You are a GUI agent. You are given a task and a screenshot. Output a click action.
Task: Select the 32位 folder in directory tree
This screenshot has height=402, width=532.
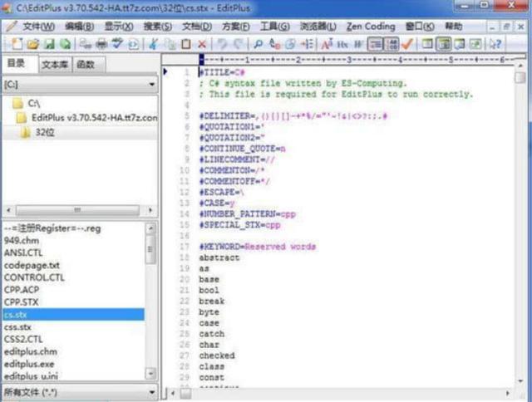pos(43,133)
